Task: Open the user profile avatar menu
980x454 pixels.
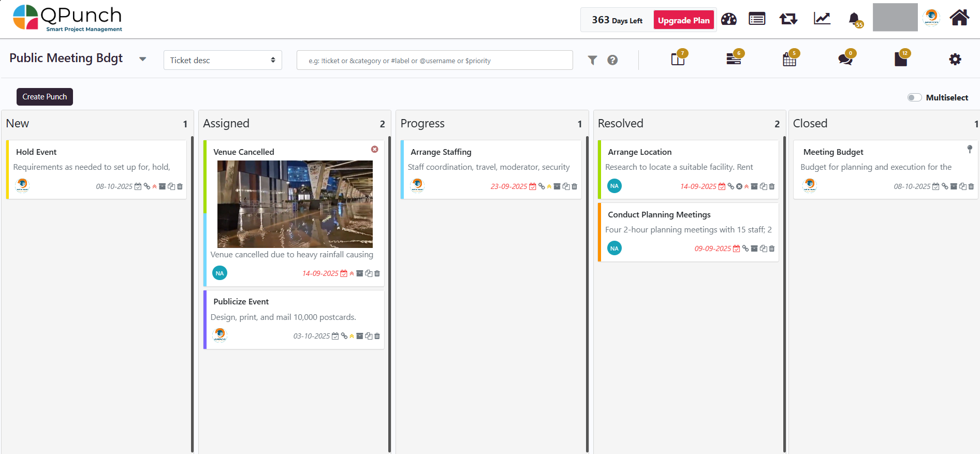Action: point(931,17)
